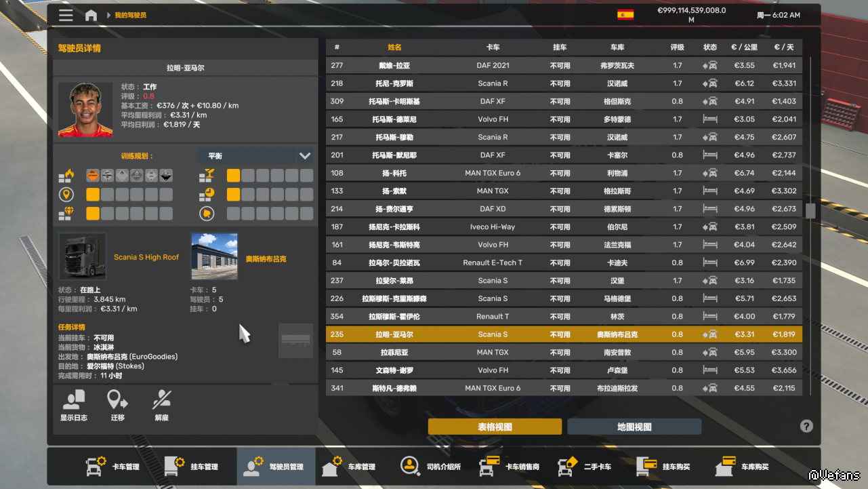Click the on-road status icon for 扬-科托
This screenshot has height=489, width=868.
710,173
